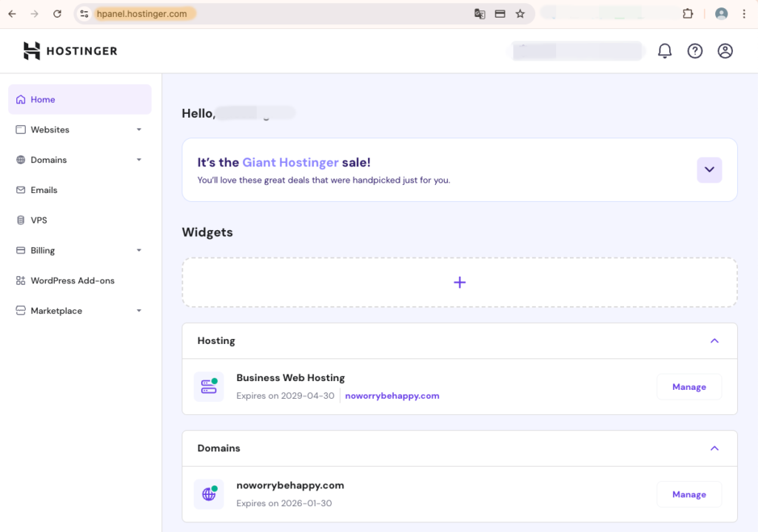This screenshot has width=758, height=532.
Task: Open Domains label in the sidebar
Action: (x=49, y=160)
